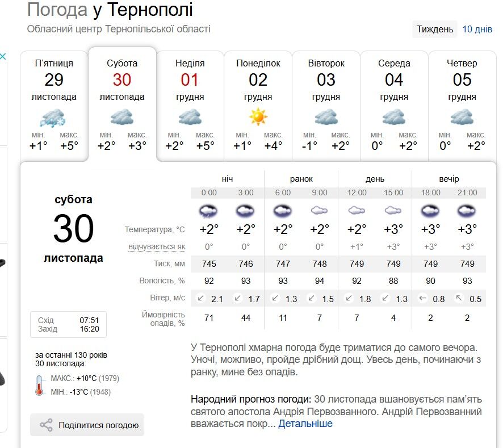The width and height of the screenshot is (503, 448).
Task: Click the Погода heading link
Action: (57, 10)
